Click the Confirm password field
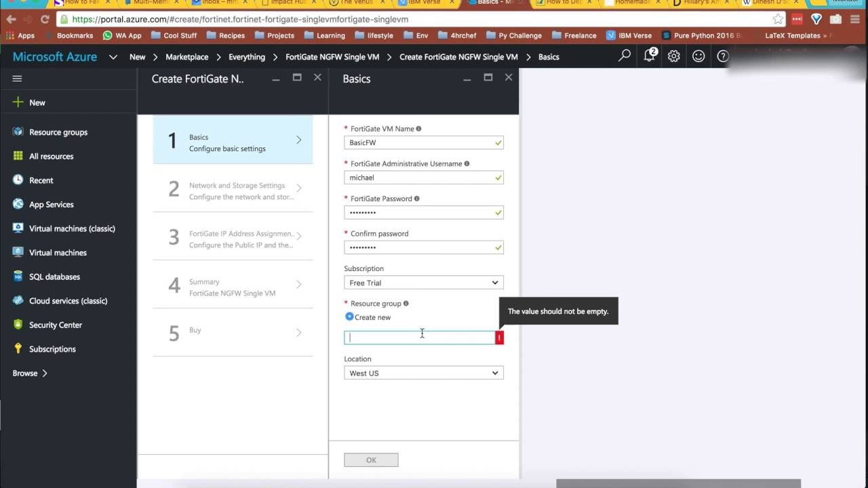This screenshot has width=868, height=488. pos(424,247)
